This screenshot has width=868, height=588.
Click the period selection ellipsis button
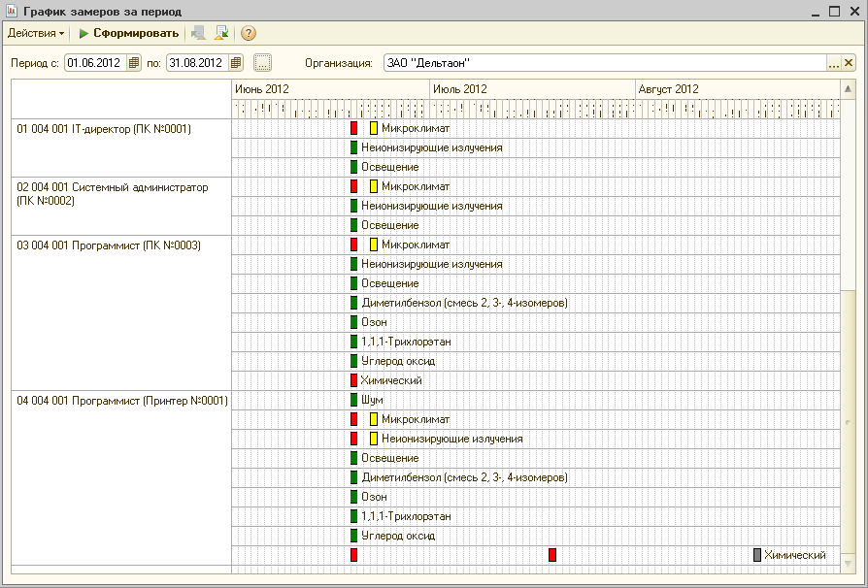(262, 63)
